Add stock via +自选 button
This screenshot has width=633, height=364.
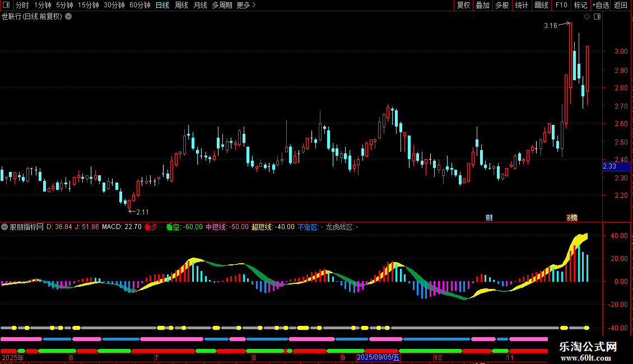pos(601,5)
